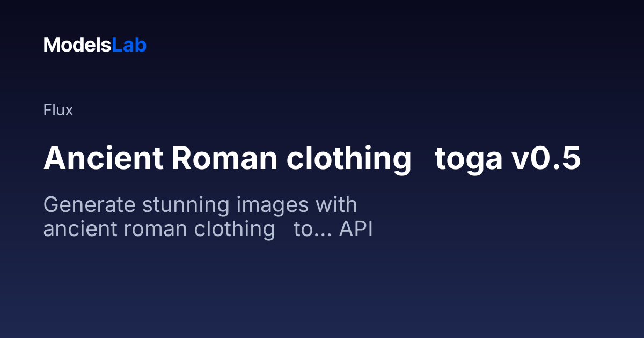Click the "ancient roman clothing" subtitle text
This screenshot has width=644, height=338.
click(x=159, y=230)
